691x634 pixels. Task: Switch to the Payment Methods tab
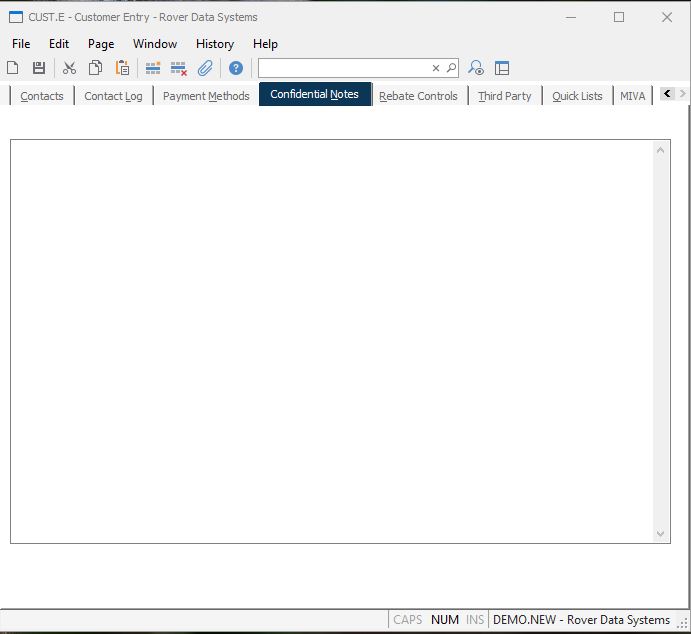click(206, 96)
